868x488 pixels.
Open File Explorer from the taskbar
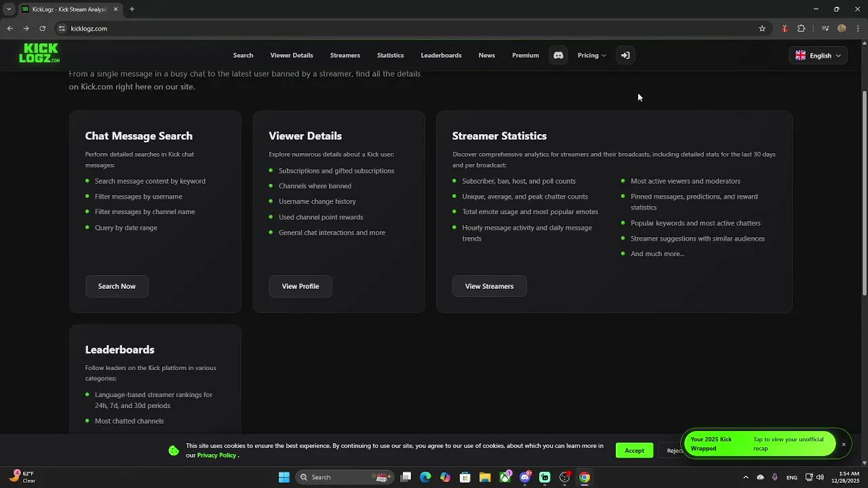485,477
